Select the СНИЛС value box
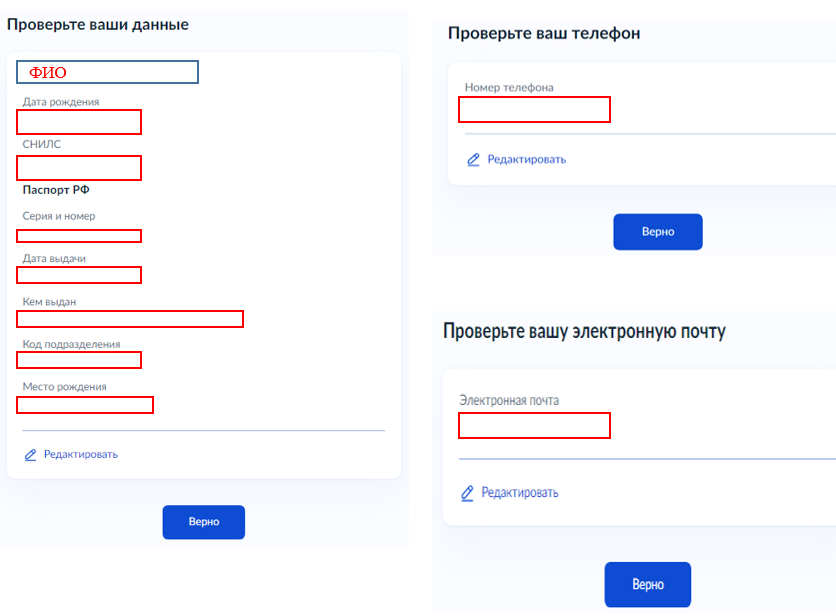 79,168
